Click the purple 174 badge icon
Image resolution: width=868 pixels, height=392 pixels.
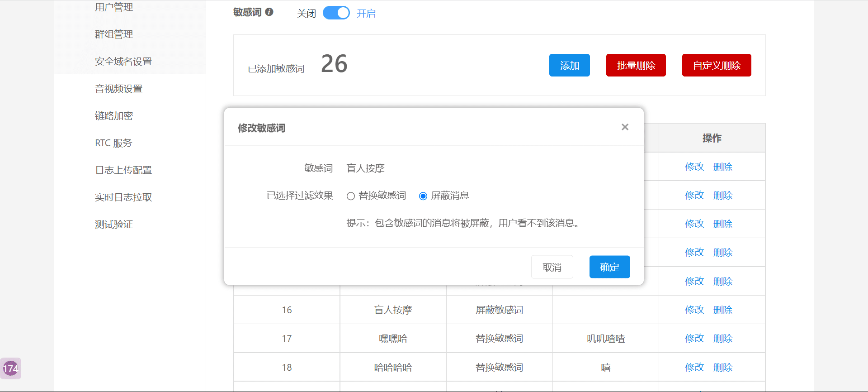tap(11, 368)
